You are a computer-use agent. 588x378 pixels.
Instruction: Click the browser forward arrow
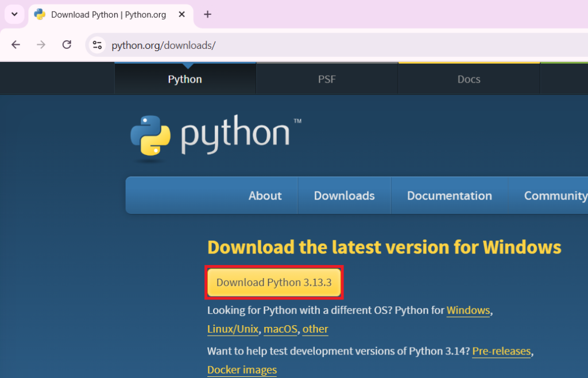pyautogui.click(x=41, y=45)
